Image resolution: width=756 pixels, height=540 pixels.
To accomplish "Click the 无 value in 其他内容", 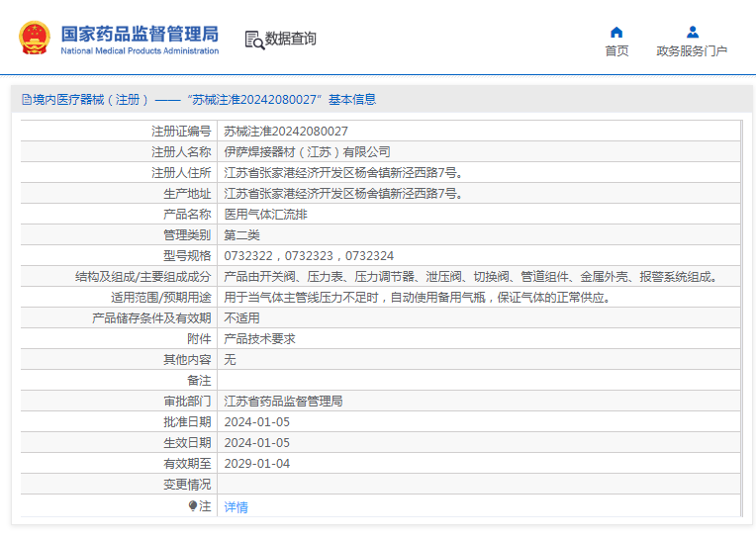I will [230, 359].
